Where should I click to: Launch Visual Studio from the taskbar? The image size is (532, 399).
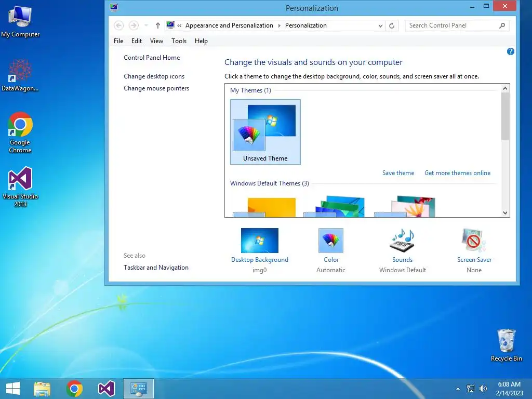point(106,389)
